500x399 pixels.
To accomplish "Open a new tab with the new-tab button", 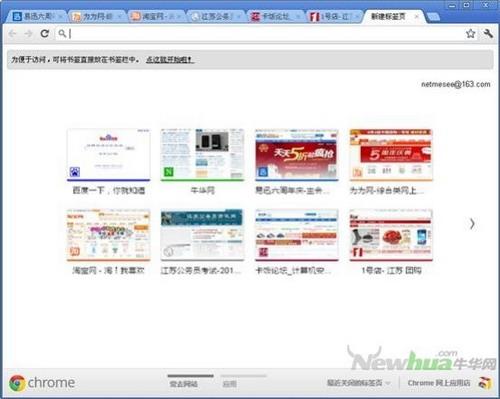I will [433, 17].
